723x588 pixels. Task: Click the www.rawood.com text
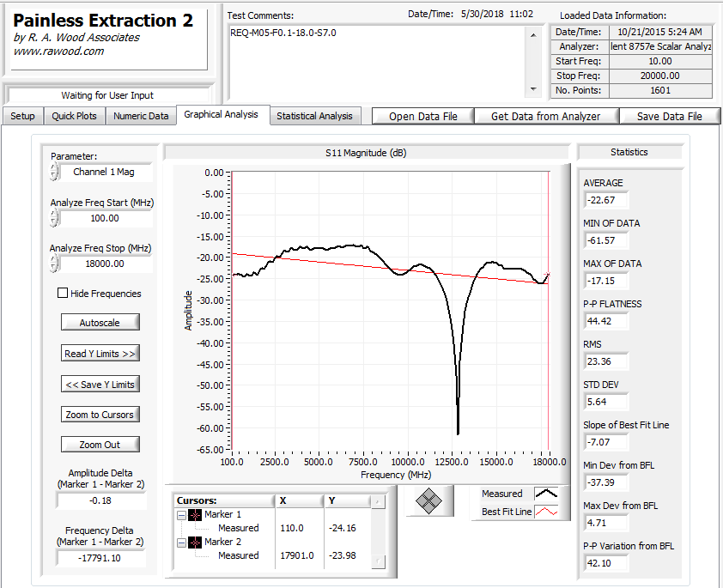pyautogui.click(x=58, y=52)
